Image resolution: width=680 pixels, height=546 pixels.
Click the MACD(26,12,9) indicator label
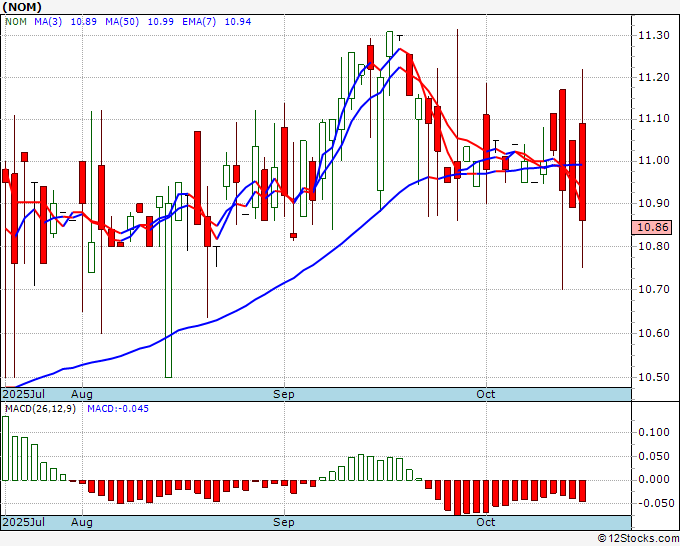[x=40, y=409]
